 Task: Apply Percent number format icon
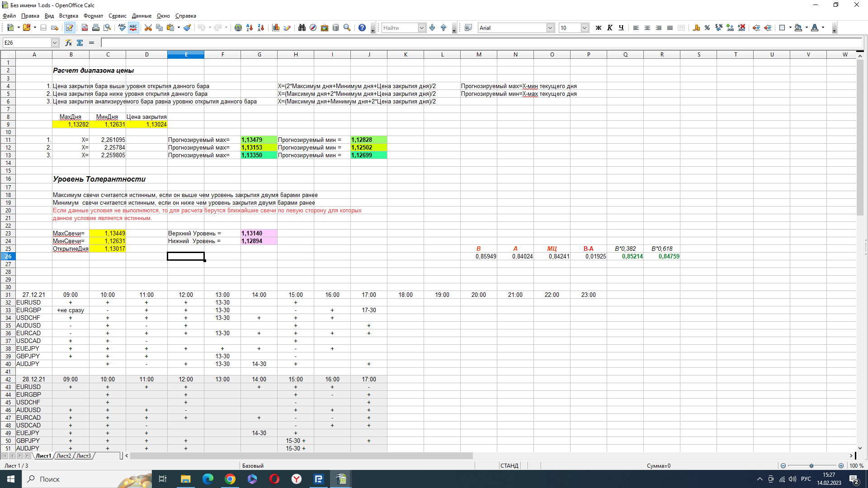[708, 28]
